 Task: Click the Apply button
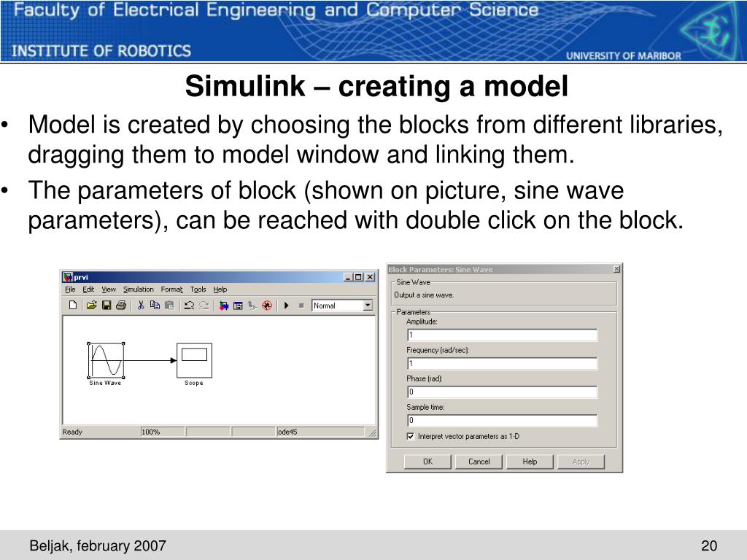point(581,462)
